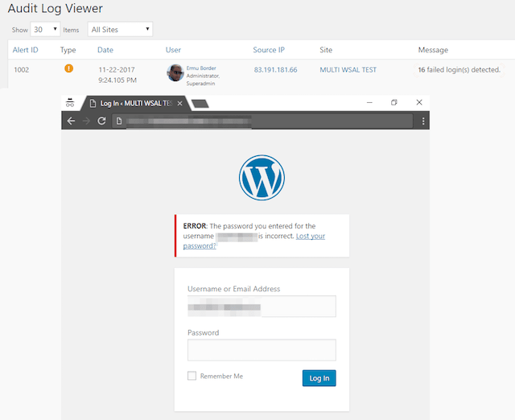Enable the Remember Me checkbox
This screenshot has width=515, height=420.
click(x=192, y=376)
